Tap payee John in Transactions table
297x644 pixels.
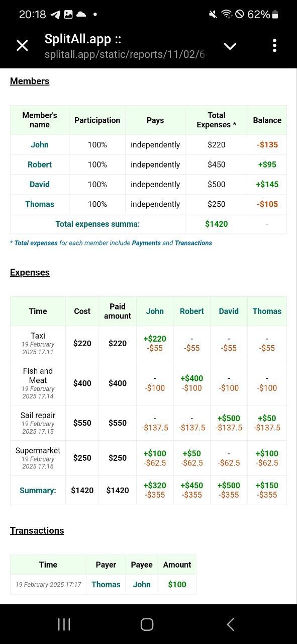click(x=142, y=585)
